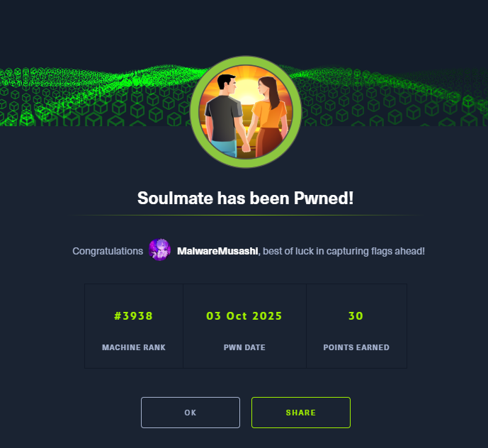Click the divider line under the heading

(x=245, y=215)
